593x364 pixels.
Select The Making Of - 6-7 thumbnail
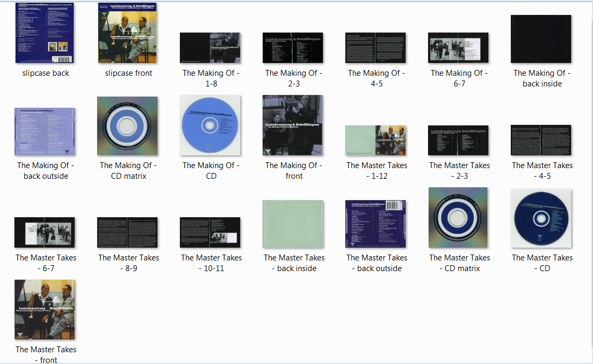click(458, 48)
